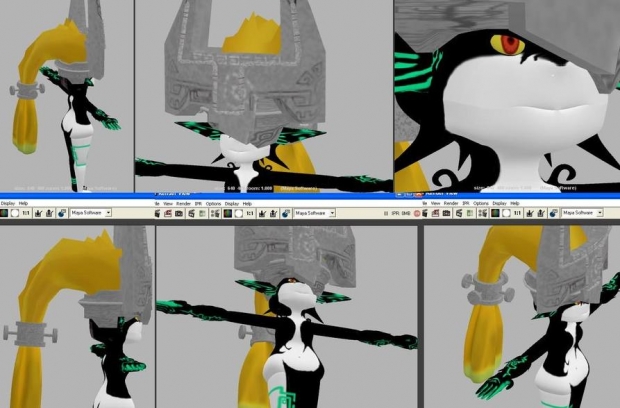This screenshot has width=620, height=408.
Task: Open render settings icon in right Render View
Action: 482,213
